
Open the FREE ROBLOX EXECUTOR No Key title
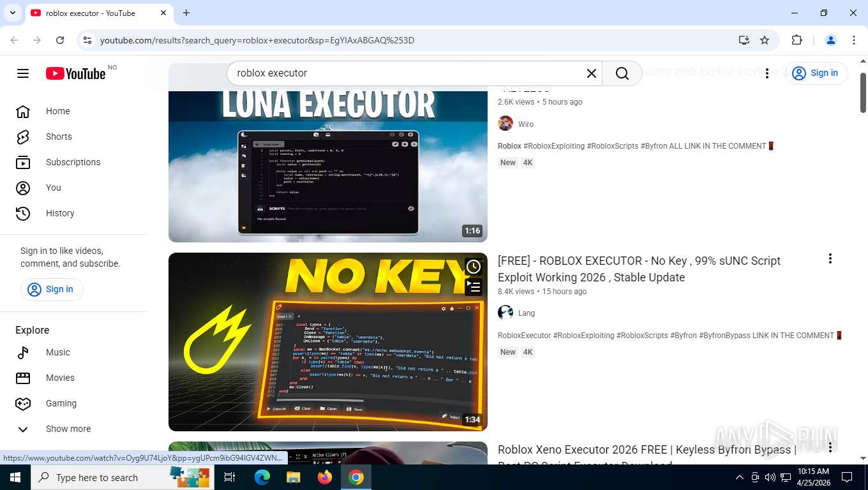(639, 269)
